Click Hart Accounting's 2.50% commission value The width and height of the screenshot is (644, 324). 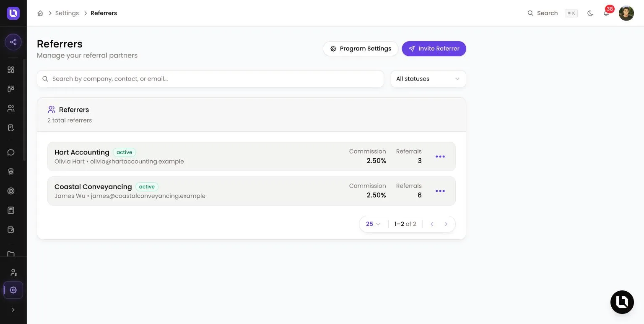coord(376,161)
